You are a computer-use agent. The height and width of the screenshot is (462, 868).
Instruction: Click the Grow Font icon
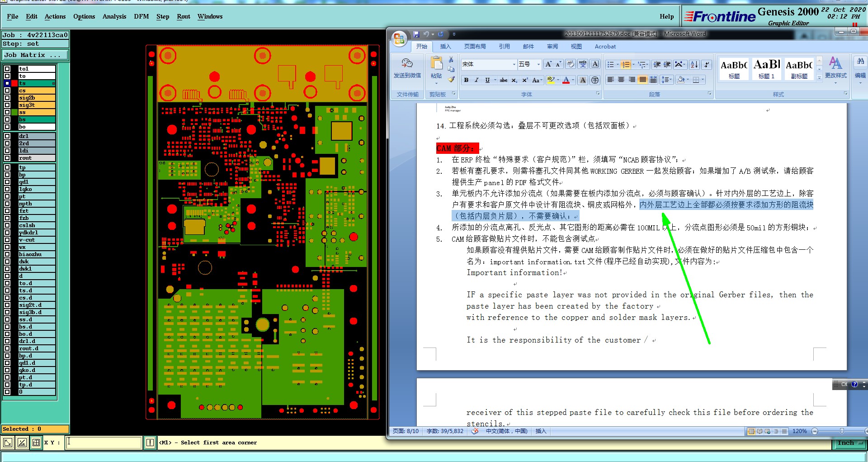point(548,64)
